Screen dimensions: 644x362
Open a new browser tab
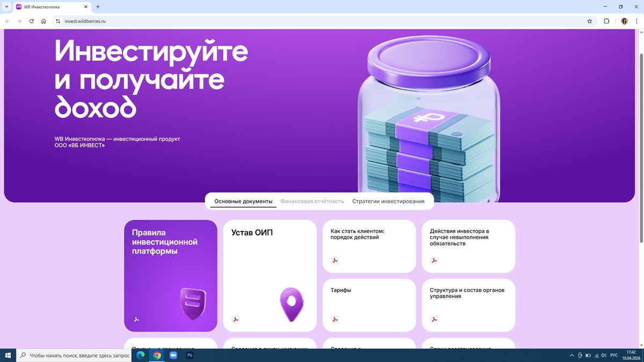click(98, 7)
